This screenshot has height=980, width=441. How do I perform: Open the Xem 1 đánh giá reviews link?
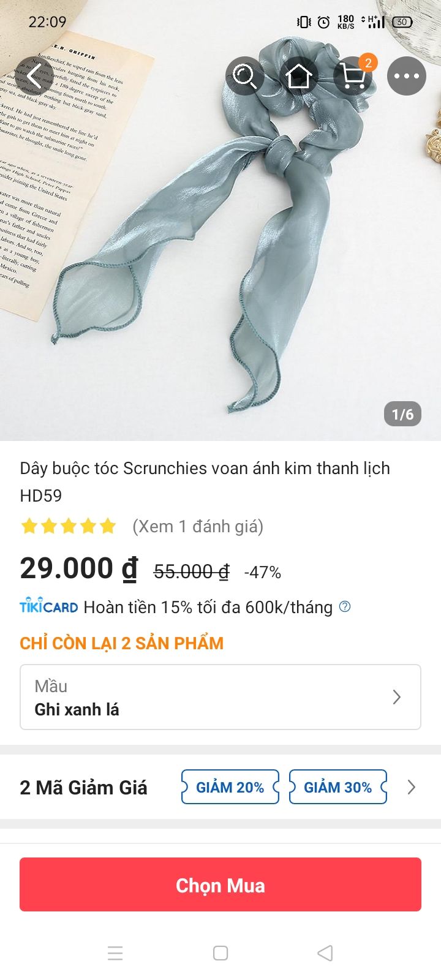(198, 526)
